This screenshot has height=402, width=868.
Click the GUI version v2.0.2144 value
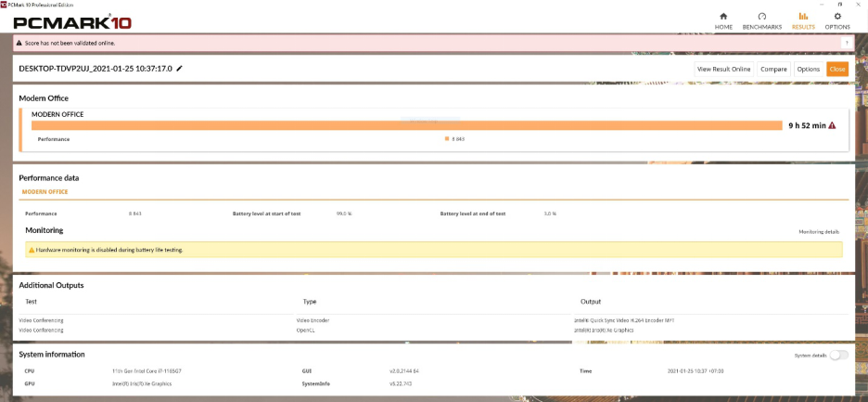click(x=404, y=371)
